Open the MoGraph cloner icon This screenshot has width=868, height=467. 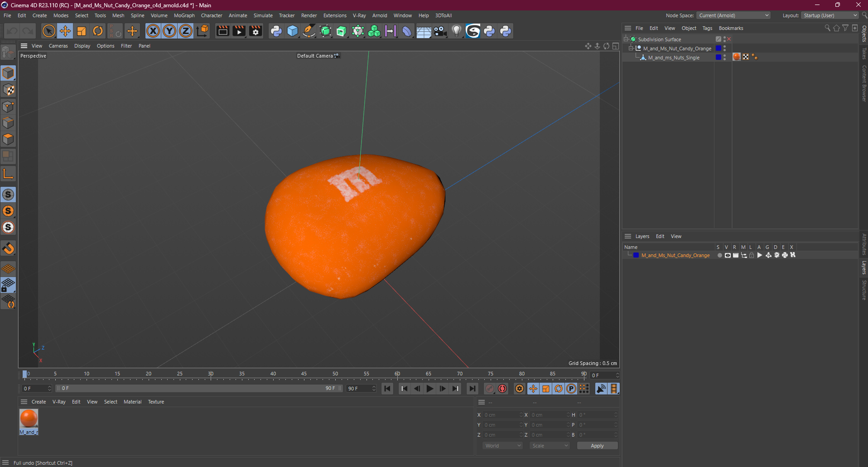[x=374, y=31]
